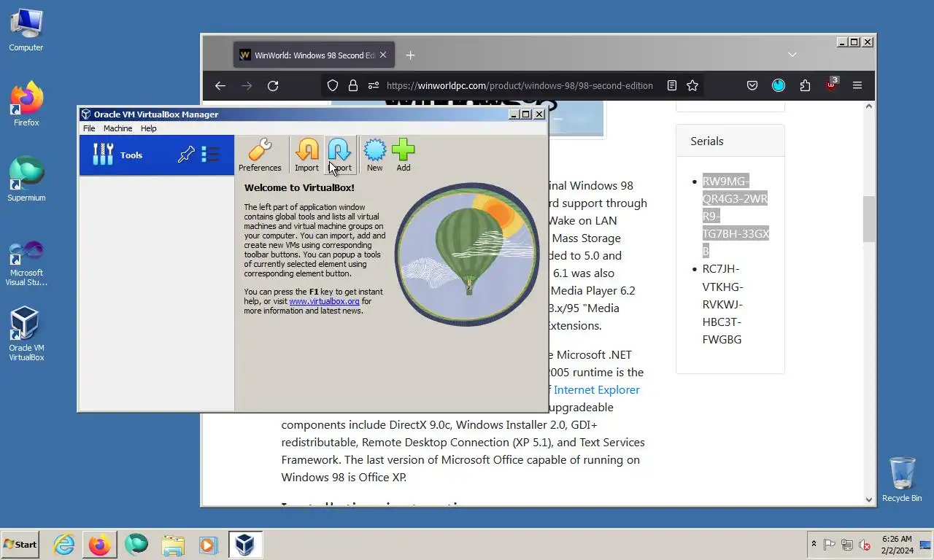Click the muted volume tray icon
The image size is (934, 560).
865,545
